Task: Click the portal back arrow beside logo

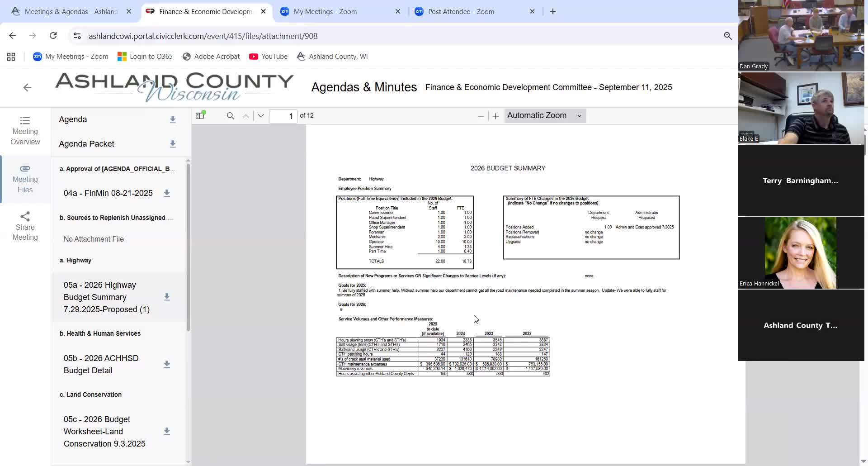Action: coord(27,88)
